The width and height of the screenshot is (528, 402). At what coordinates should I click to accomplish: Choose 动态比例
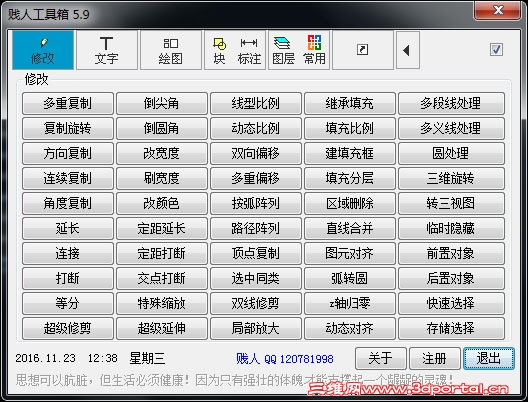[256, 128]
